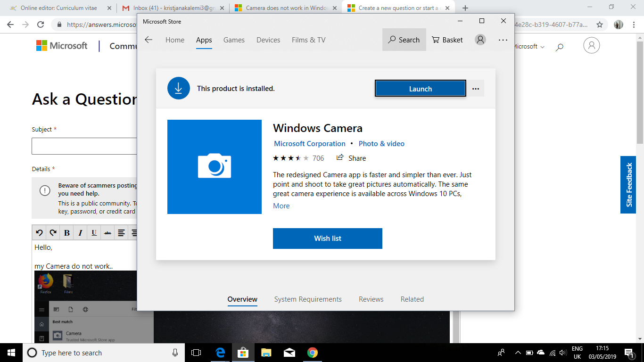644x362 pixels.
Task: Show hidden system tray icons
Action: click(x=518, y=353)
